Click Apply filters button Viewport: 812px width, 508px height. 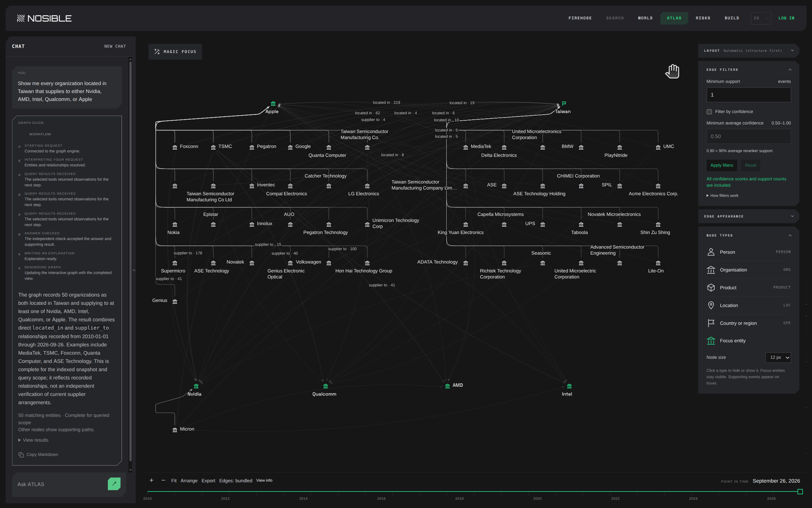(721, 165)
